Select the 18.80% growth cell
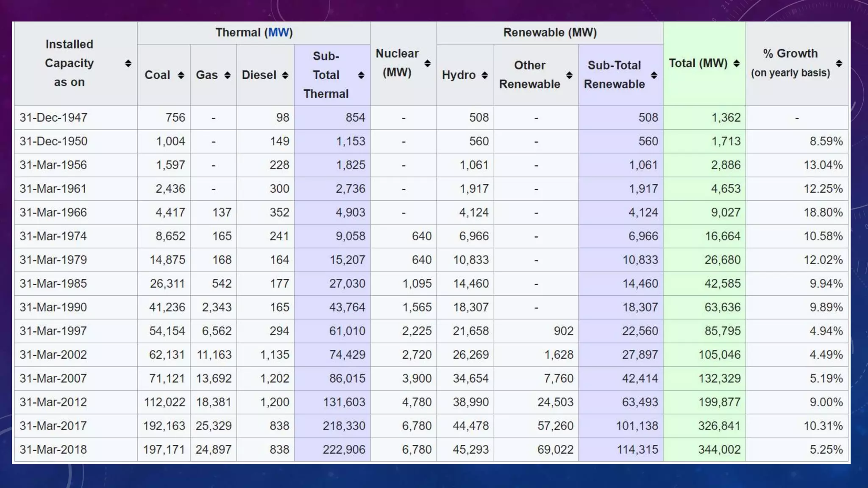Screen dimensions: 868x488 pos(823,212)
